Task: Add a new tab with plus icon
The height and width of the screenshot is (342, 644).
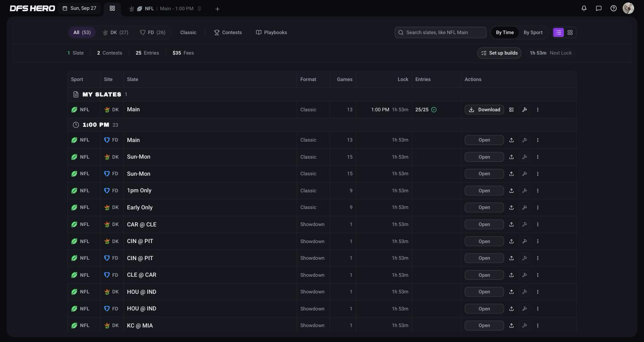Action: [217, 9]
